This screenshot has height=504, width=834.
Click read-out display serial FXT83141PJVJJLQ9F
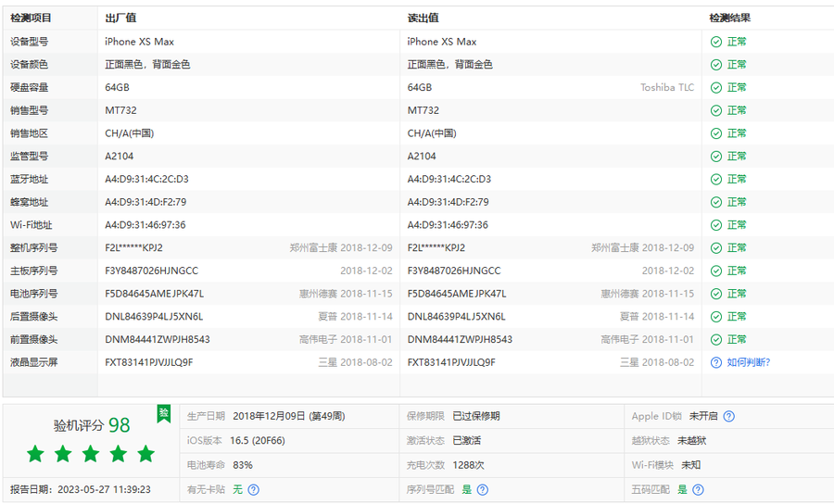pyautogui.click(x=451, y=362)
